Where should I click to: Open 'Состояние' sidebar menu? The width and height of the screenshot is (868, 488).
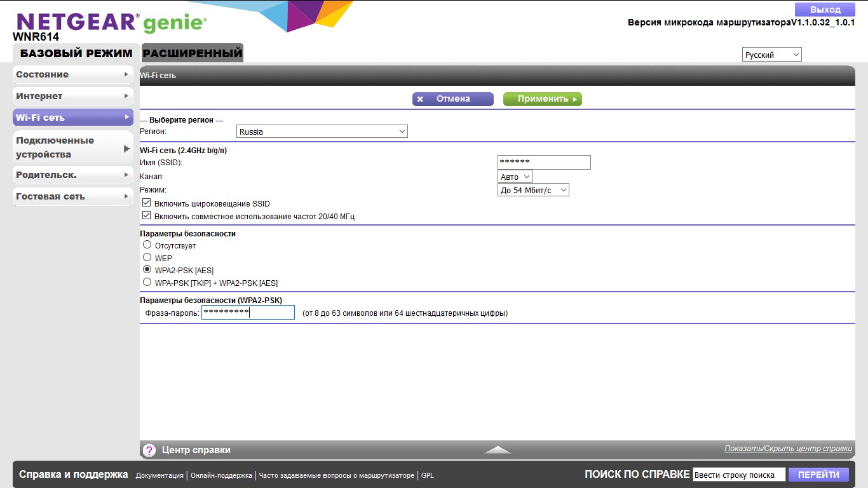[x=73, y=75]
